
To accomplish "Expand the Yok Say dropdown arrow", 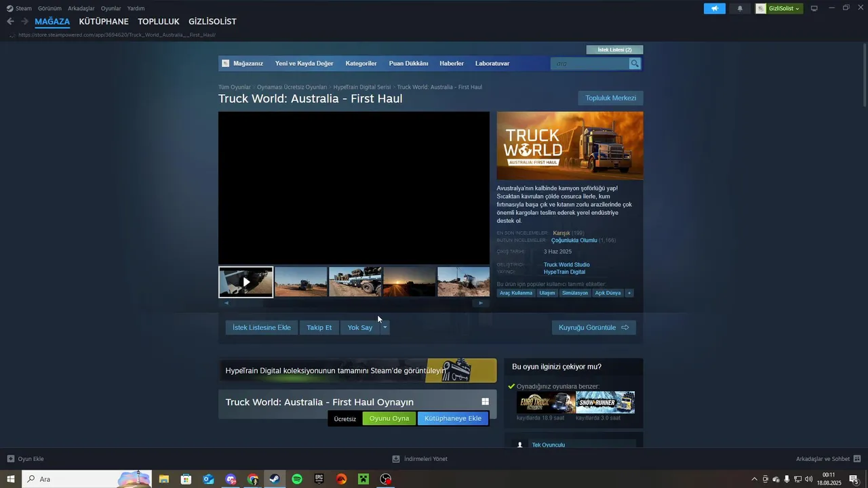I will coord(384,327).
